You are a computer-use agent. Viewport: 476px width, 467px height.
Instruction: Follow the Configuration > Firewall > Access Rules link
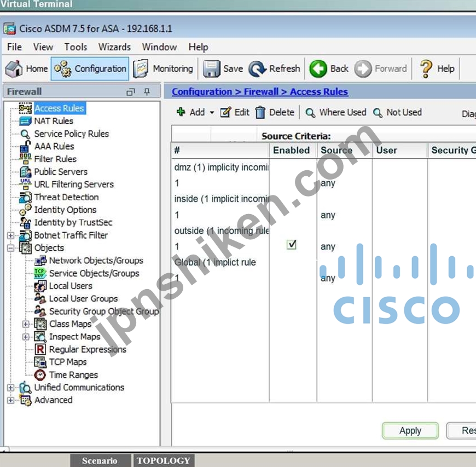[260, 91]
